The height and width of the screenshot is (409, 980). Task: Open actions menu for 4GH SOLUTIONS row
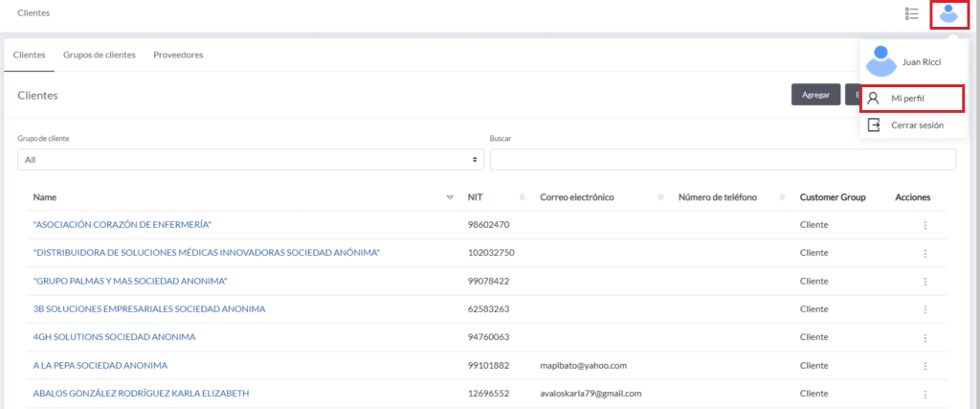pos(924,337)
